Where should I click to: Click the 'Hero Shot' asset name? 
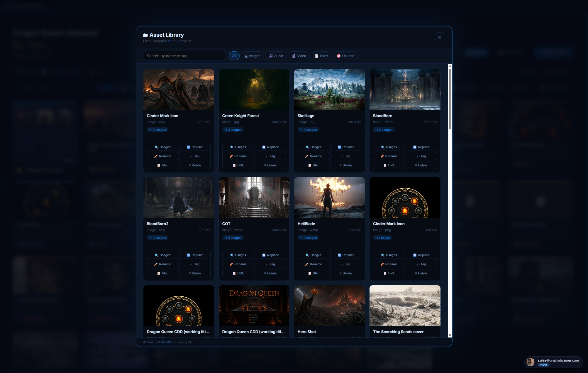307,332
